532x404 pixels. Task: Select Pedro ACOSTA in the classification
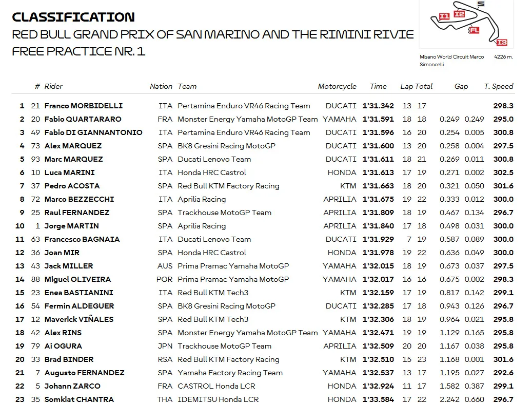(72, 186)
